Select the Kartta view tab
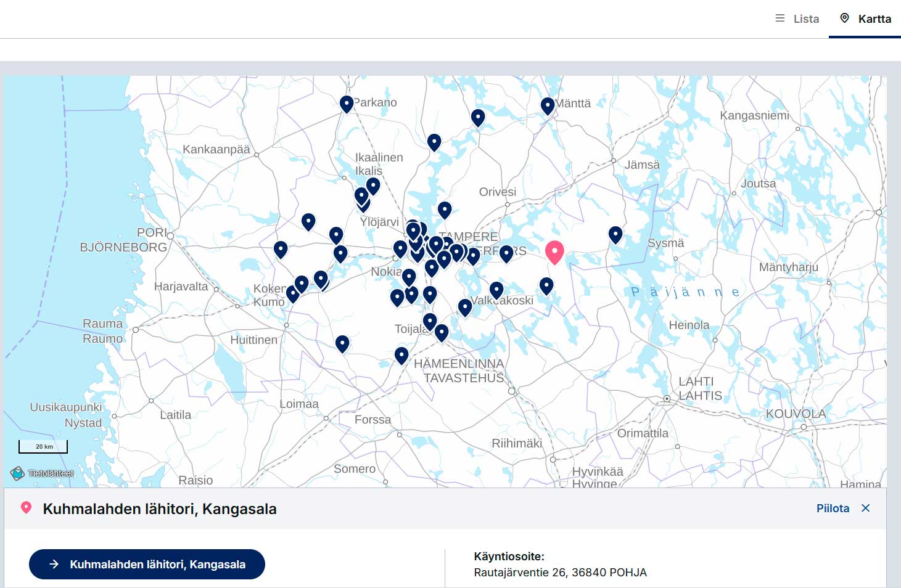The image size is (901, 588). coord(865,18)
